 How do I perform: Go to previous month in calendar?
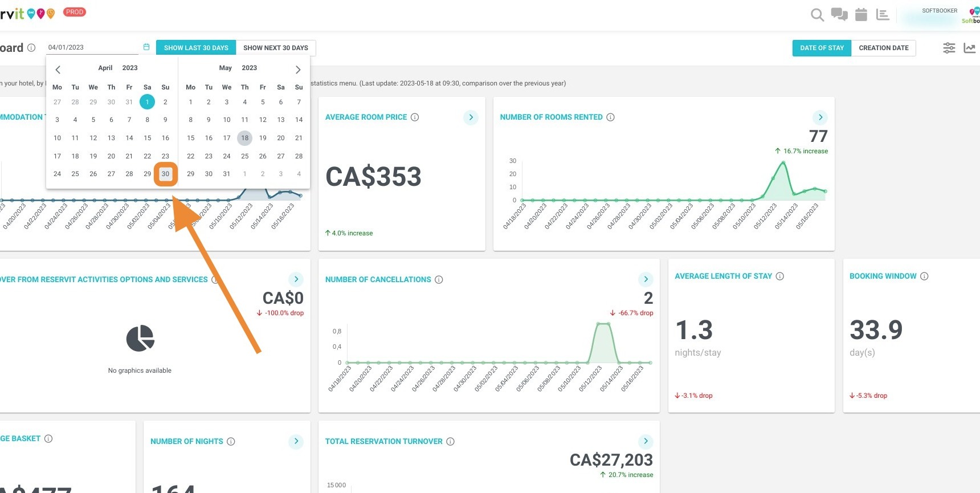(58, 70)
